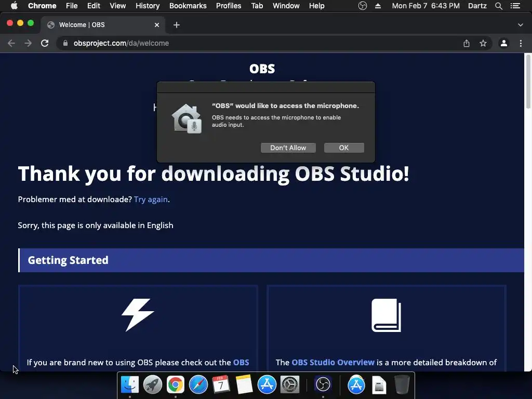
Task: Click OBS status icon in menu bar
Action: 362,6
